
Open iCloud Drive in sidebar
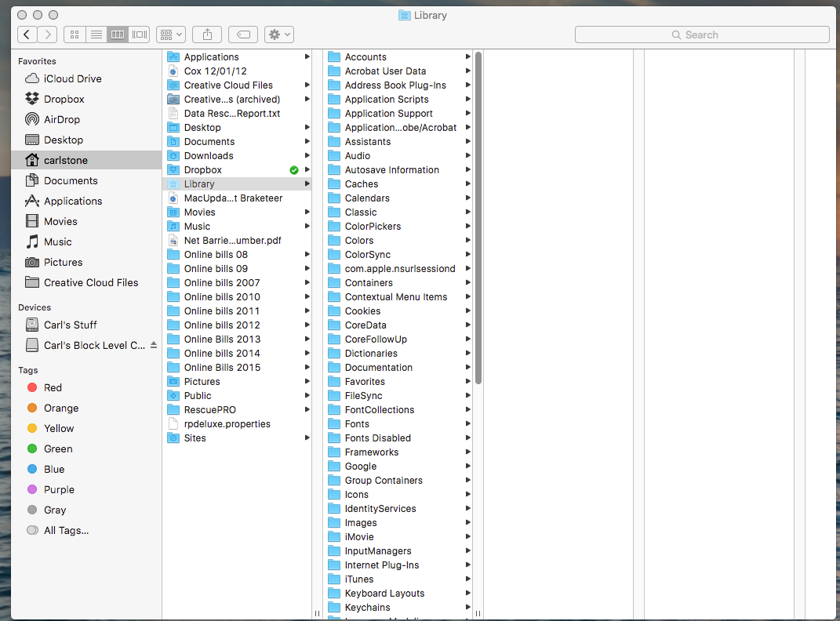click(86, 78)
